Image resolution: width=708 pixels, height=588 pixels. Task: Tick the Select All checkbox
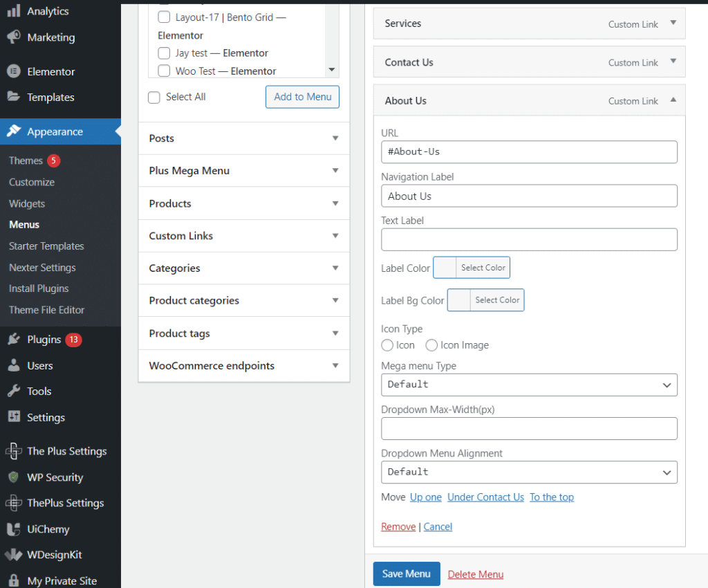(x=154, y=97)
